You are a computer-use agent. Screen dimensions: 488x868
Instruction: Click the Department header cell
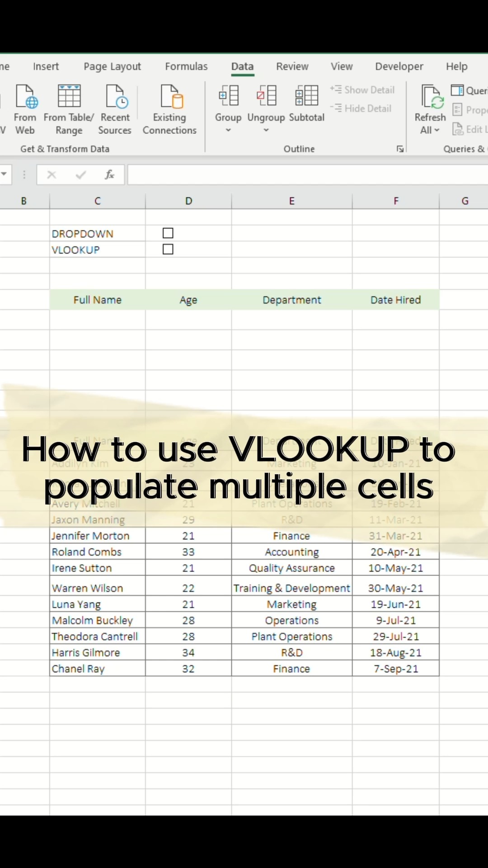[292, 300]
